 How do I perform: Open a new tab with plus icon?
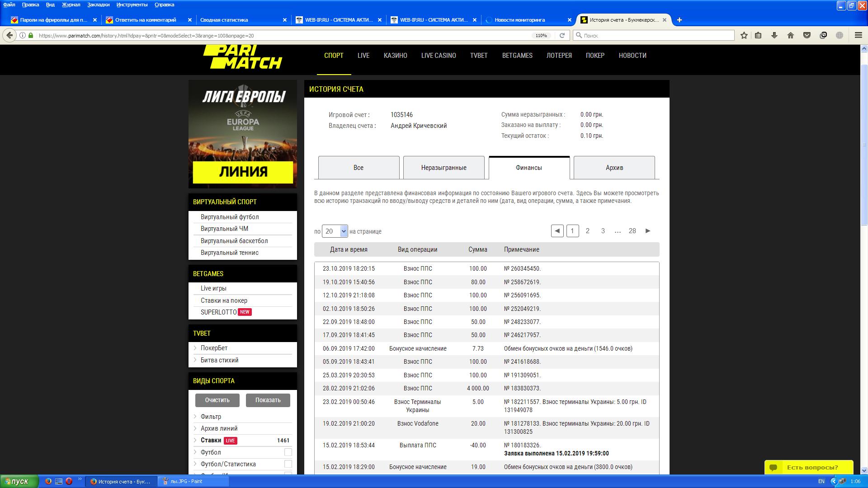tap(679, 20)
